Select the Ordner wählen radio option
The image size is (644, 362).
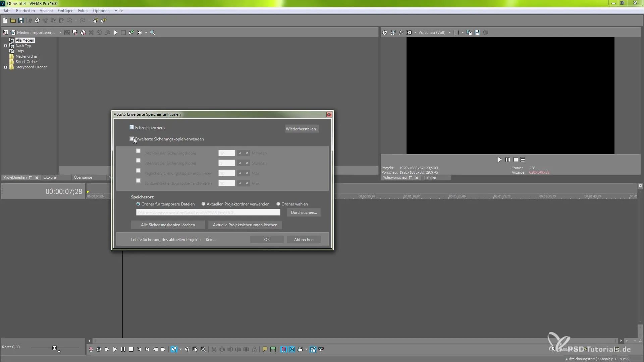click(278, 204)
